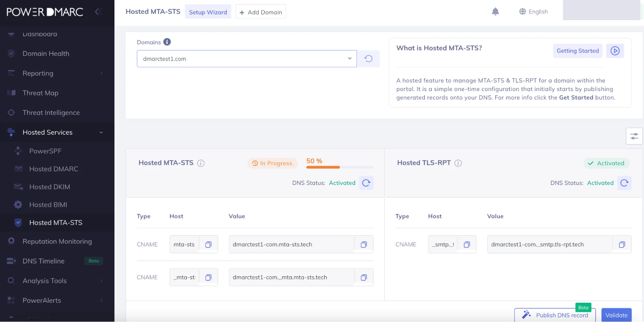Change language from English
The image size is (644, 322).
click(533, 12)
